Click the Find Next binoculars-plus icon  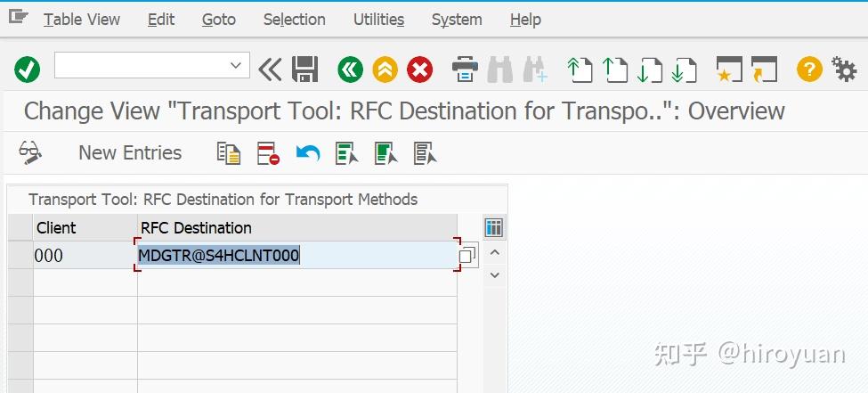click(535, 70)
